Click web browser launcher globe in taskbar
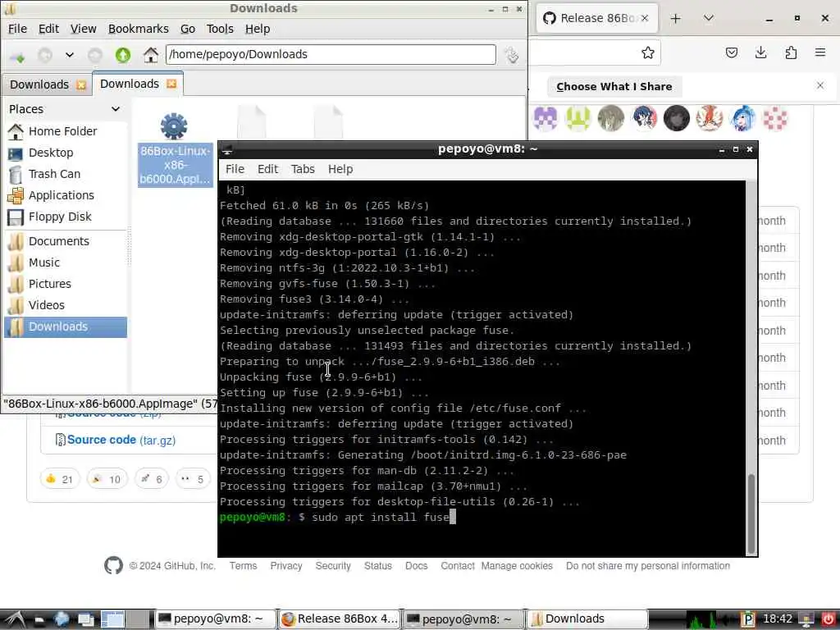 click(x=62, y=619)
